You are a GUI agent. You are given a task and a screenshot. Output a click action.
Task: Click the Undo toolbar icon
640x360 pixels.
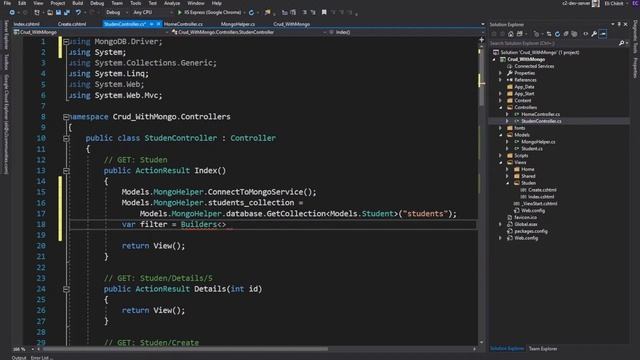(78, 13)
